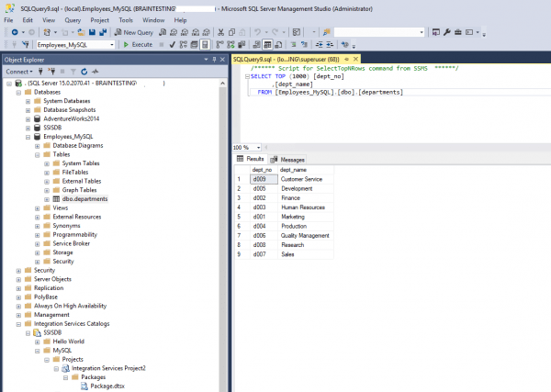Expand the AdventureWorks2014 database node
The width and height of the screenshot is (551, 392).
(28, 119)
